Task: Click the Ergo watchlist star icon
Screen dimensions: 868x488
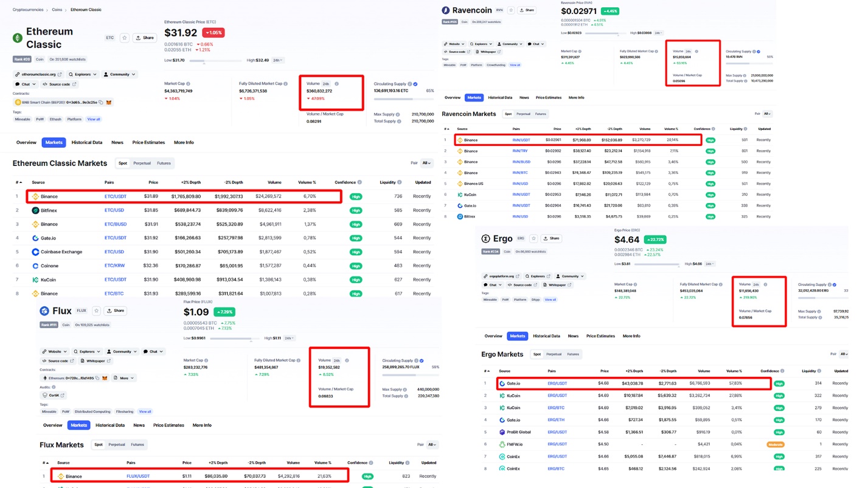Action: tap(533, 238)
